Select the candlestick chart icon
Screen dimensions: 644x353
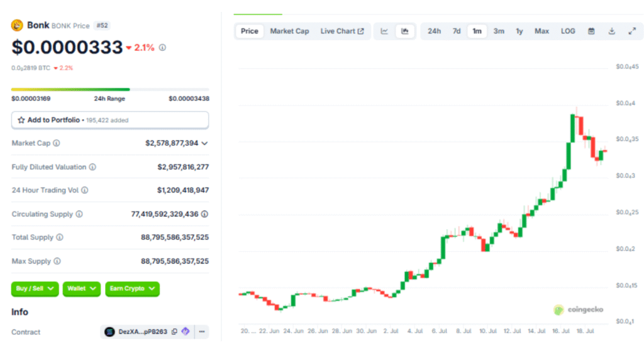pos(405,31)
